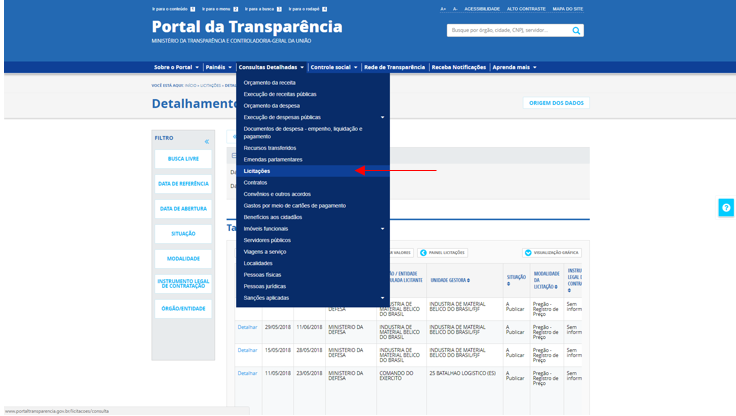Click the Origem dos Dados button

(x=557, y=103)
